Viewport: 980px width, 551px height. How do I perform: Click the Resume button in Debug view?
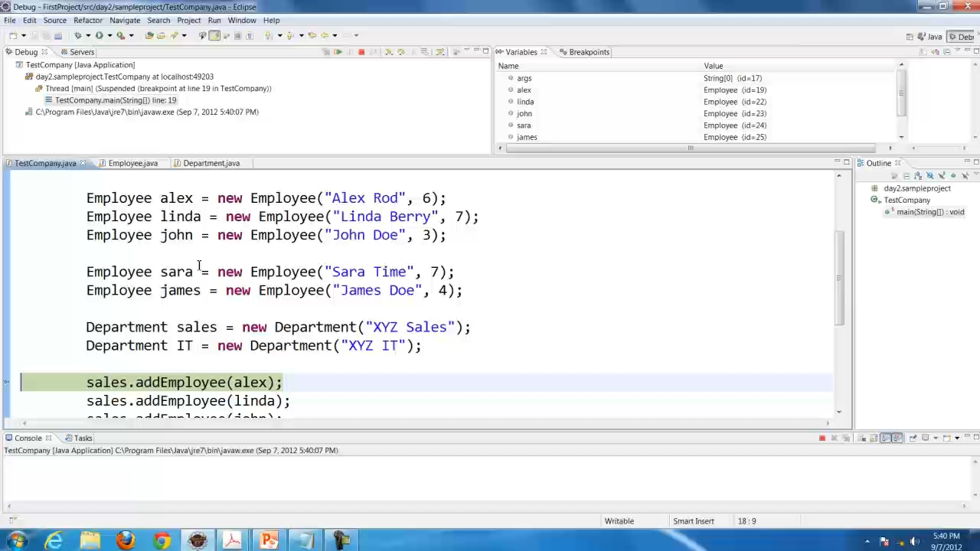tap(338, 52)
